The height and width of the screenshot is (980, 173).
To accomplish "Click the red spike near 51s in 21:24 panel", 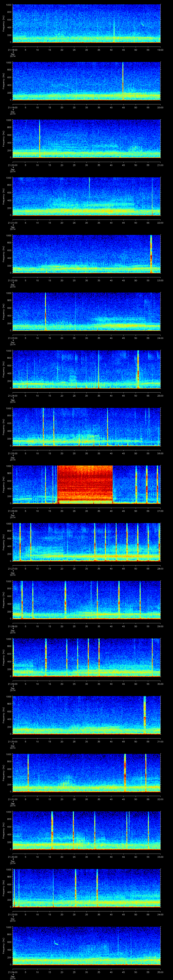I will coord(138,369).
